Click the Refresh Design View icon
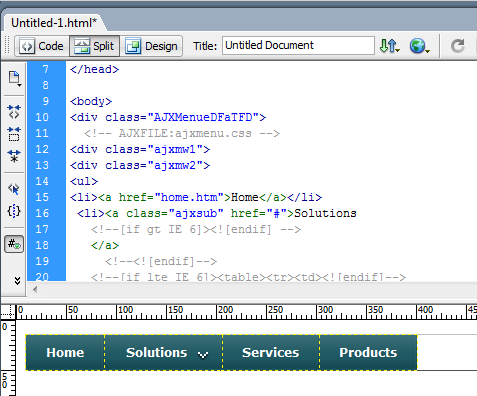 click(x=458, y=46)
